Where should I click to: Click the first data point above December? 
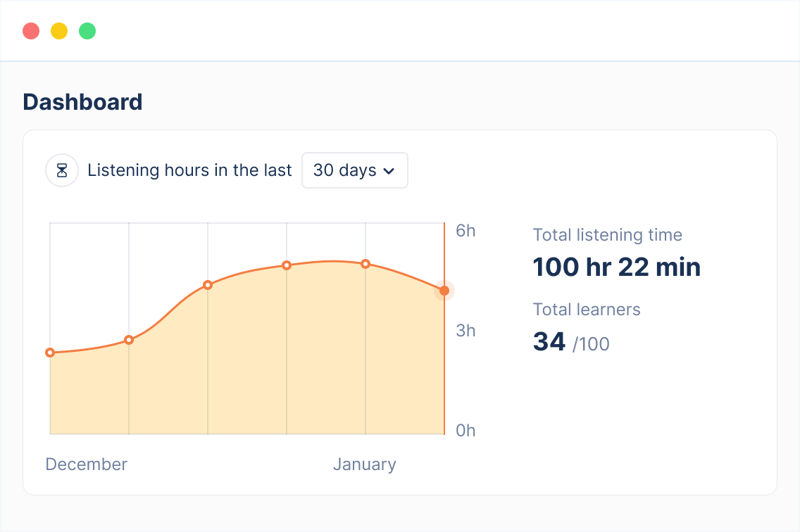click(x=50, y=352)
